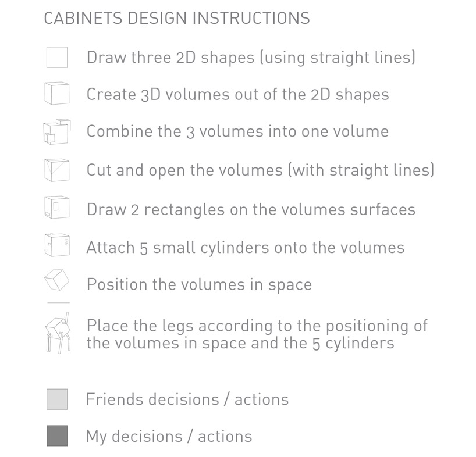This screenshot has width=476, height=457.
Task: Select the rotated cube in space icon
Action: (57, 280)
